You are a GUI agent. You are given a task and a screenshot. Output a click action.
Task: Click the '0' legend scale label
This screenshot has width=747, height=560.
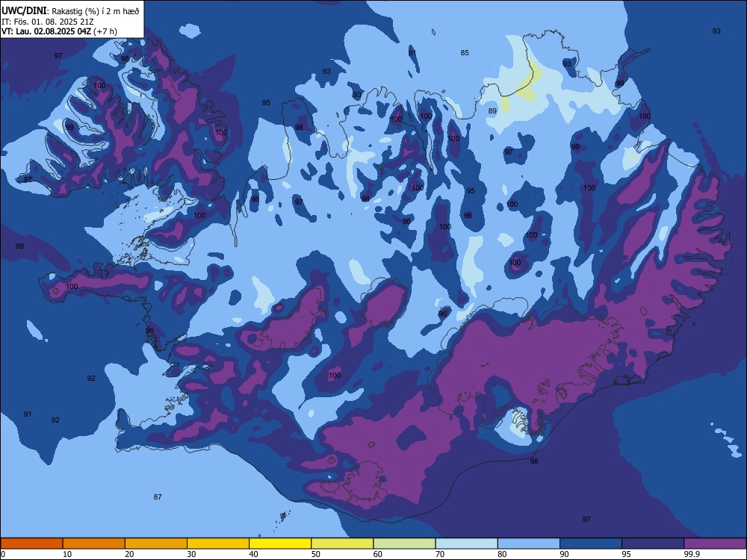(x=3, y=554)
